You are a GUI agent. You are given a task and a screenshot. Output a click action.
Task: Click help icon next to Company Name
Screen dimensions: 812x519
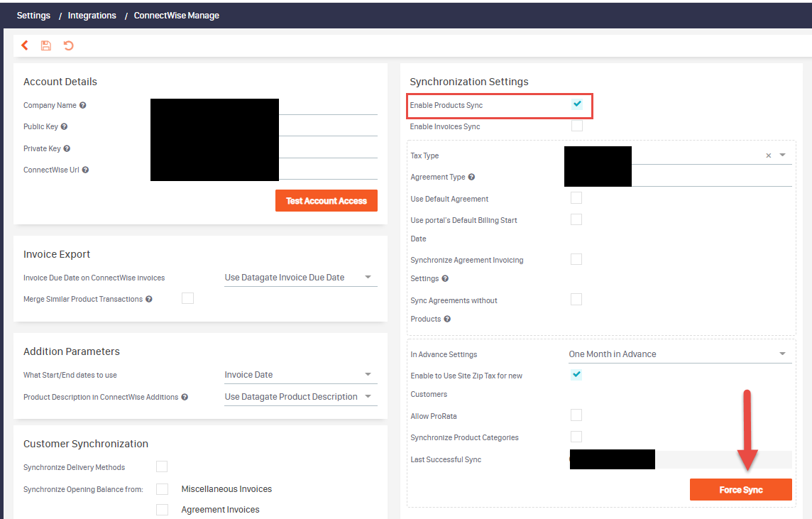83,106
